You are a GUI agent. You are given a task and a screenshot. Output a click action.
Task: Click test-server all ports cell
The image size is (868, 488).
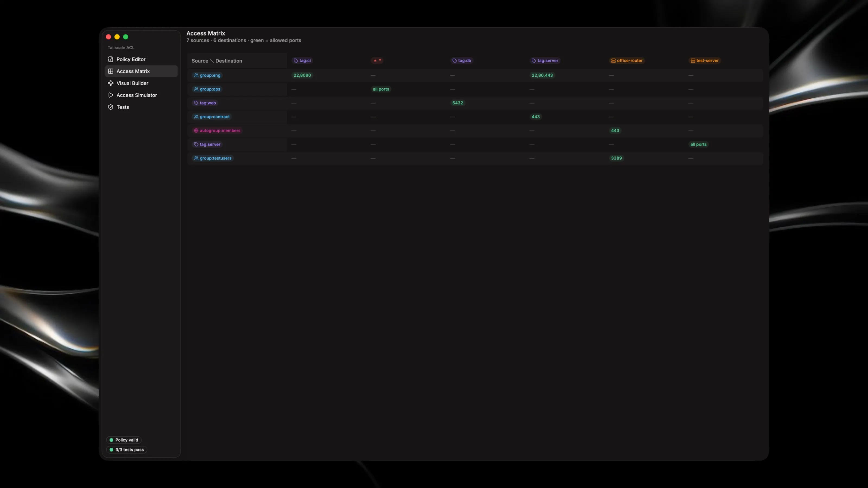[698, 144]
